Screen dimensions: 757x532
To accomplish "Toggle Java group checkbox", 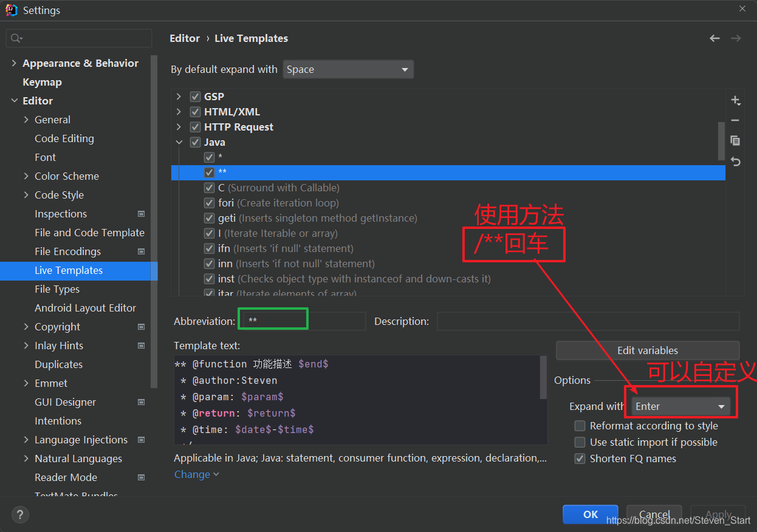I will [195, 142].
